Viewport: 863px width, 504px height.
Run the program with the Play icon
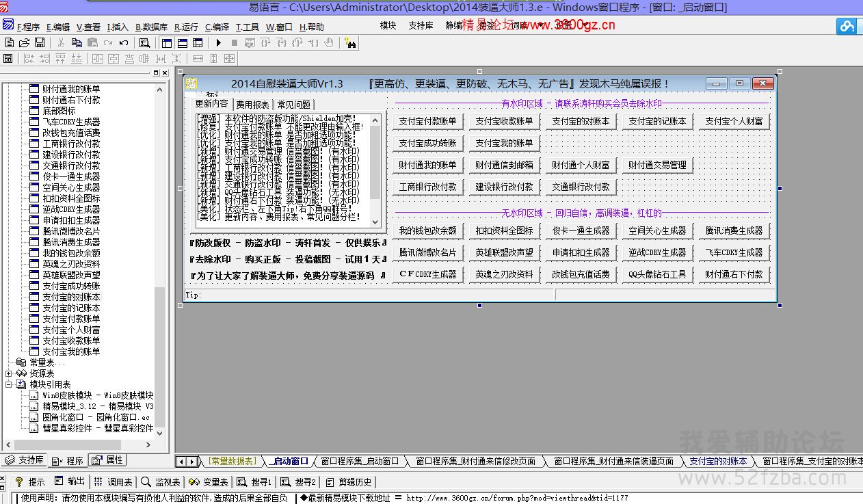[x=219, y=42]
